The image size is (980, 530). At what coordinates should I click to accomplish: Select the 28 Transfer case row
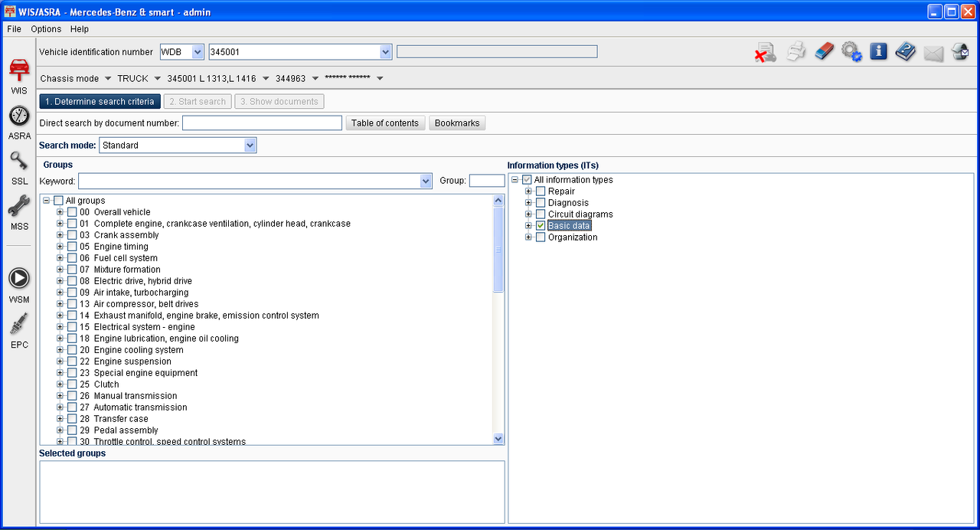(x=113, y=419)
